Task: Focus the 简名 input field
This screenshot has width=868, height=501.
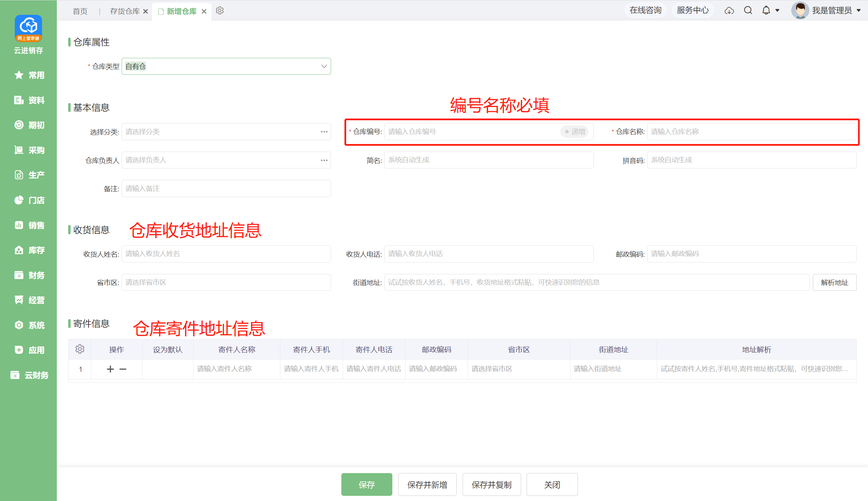Action: tap(489, 160)
